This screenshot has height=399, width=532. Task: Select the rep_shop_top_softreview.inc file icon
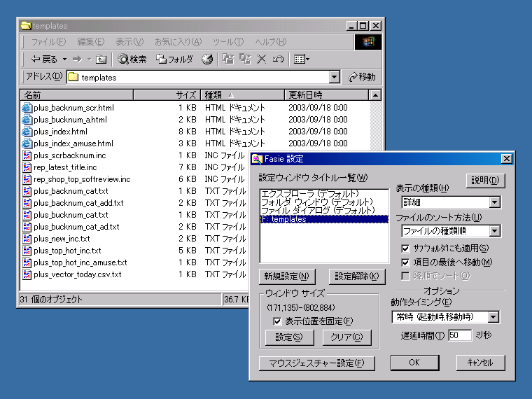[x=27, y=179]
